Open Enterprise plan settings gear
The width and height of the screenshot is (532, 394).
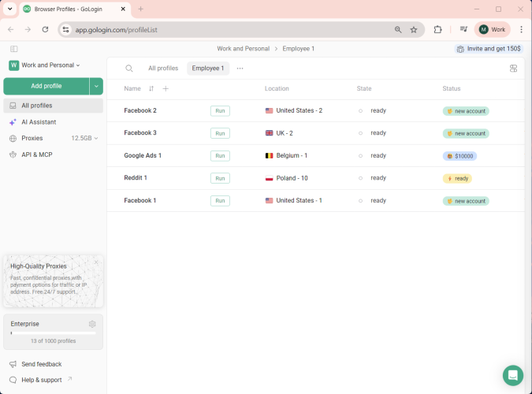92,324
